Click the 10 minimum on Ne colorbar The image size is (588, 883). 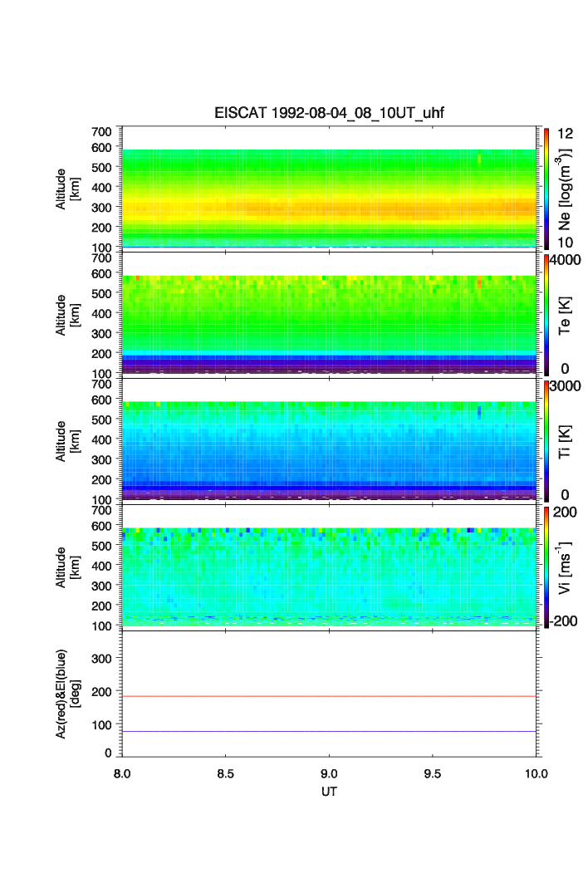coord(565,243)
